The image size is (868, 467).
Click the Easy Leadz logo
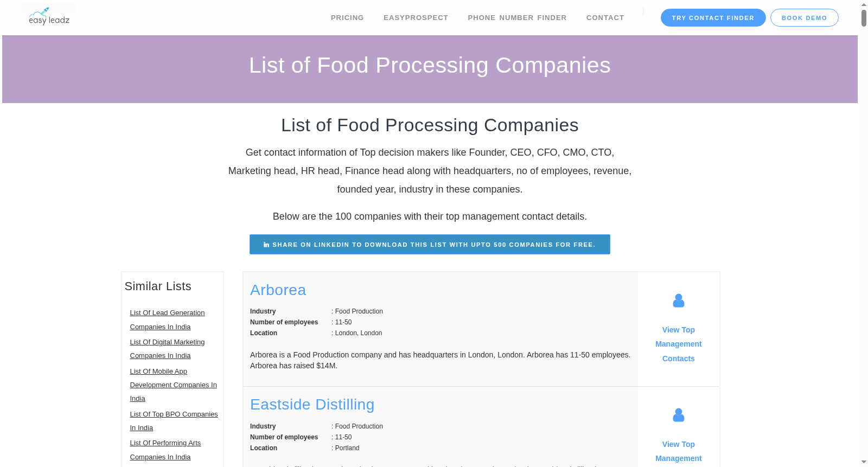48,16
